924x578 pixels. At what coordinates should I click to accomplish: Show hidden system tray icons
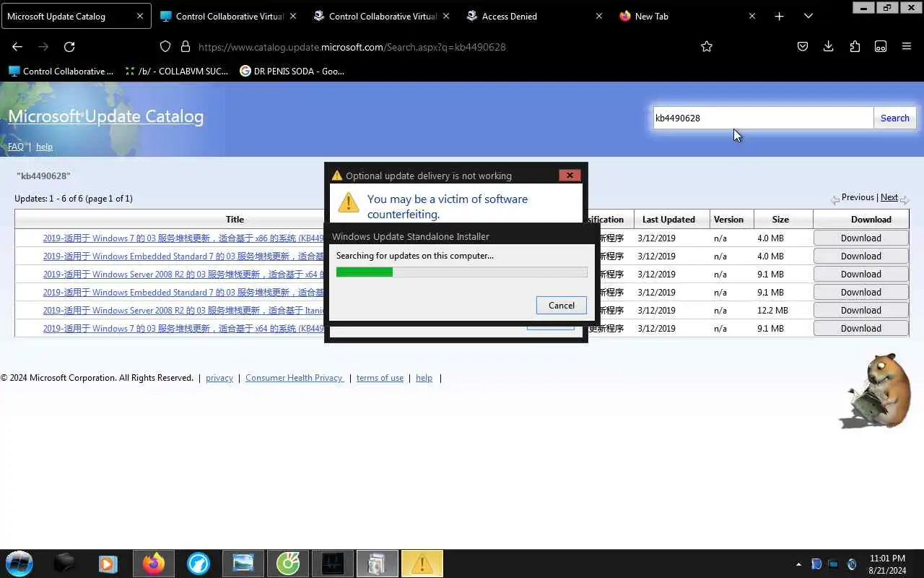click(798, 564)
